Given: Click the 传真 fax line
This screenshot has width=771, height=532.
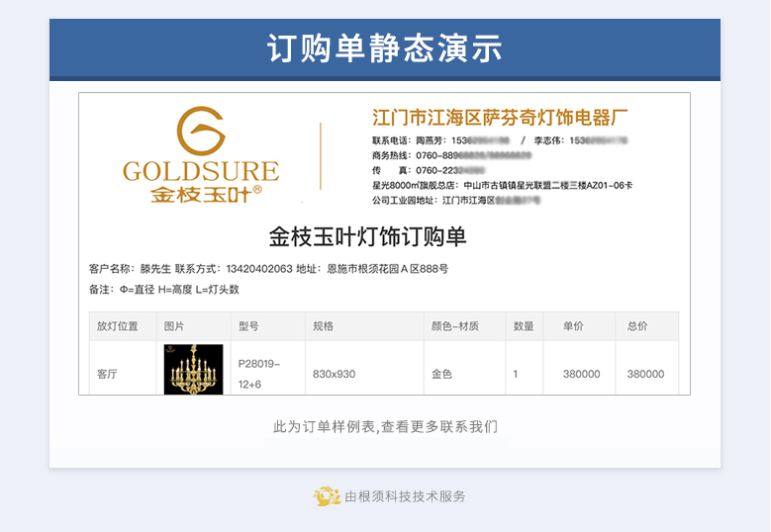Looking at the screenshot, I should [x=429, y=170].
